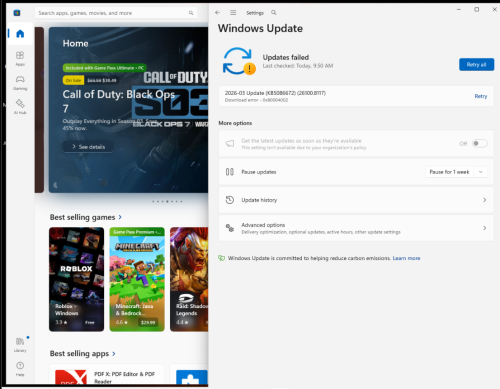Screen dimensions: 500x389
Task: Click the Store search input field
Action: [x=116, y=13]
